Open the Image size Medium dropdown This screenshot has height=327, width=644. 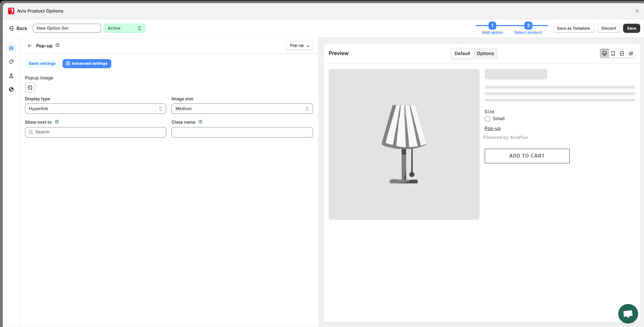tap(242, 109)
